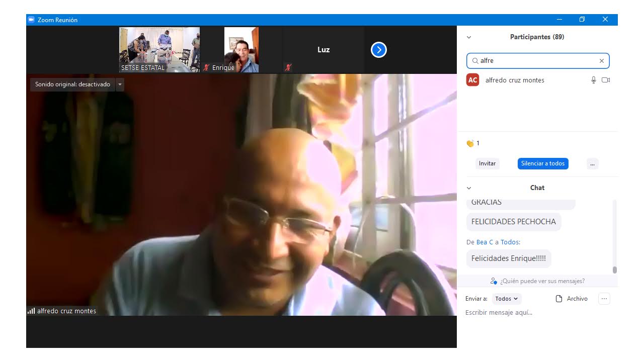This screenshot has height=362, width=644.
Task: Select SETSE ESTATAL video thumbnail
Action: (x=159, y=50)
